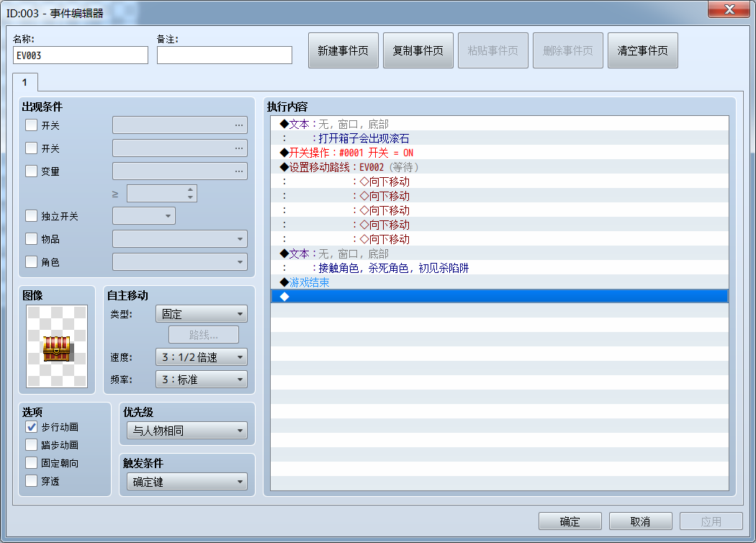Click the highlighted empty command row
This screenshot has height=543, width=756.
[x=500, y=297]
